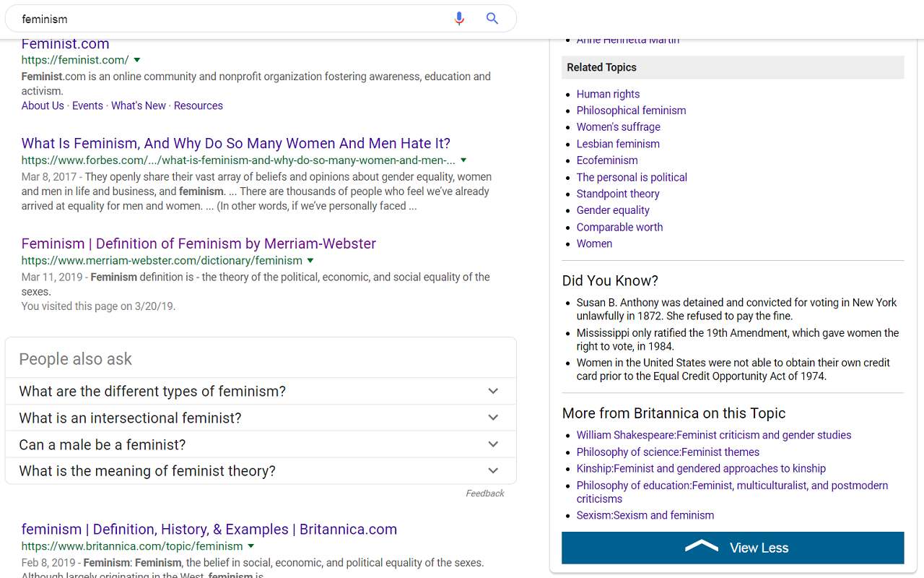Click the View Less button
Screen dimensions: 924x578
click(732, 547)
